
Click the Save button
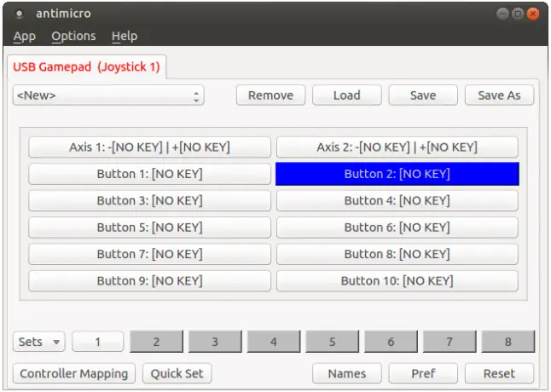tap(423, 95)
